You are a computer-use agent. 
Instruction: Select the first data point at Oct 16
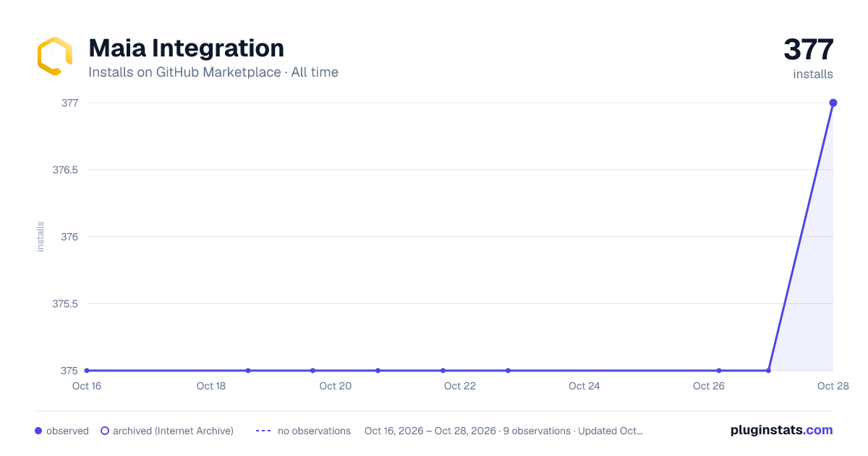[87, 371]
